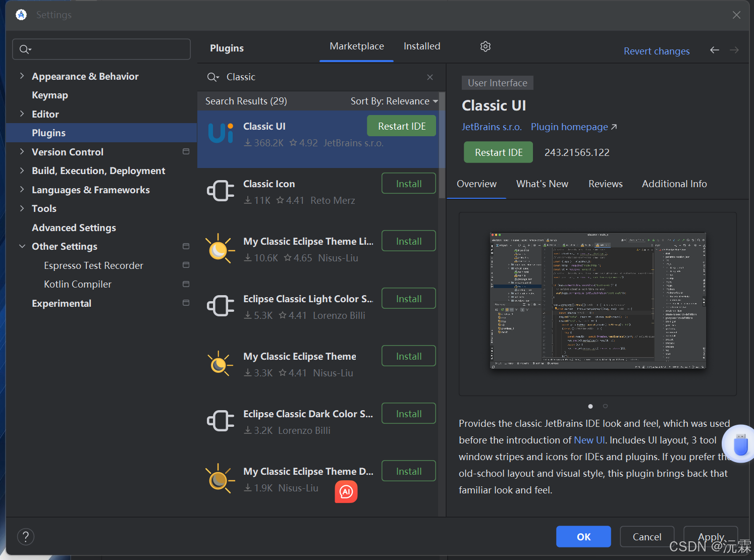Click the User Interface category tag
Image resolution: width=754 pixels, height=560 pixels.
pos(497,83)
